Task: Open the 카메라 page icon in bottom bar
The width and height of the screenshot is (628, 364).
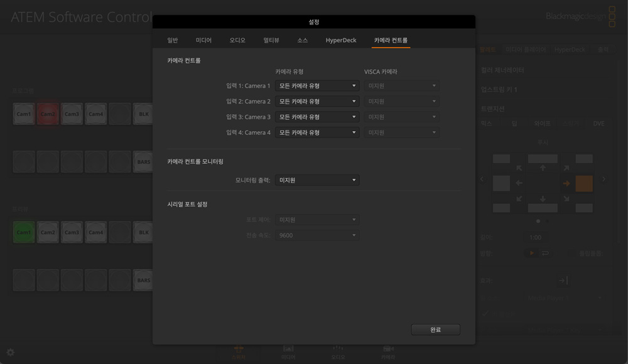Action: [x=388, y=351]
